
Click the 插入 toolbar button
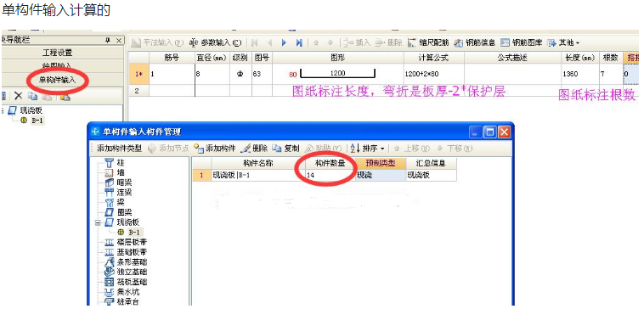[x=357, y=42]
